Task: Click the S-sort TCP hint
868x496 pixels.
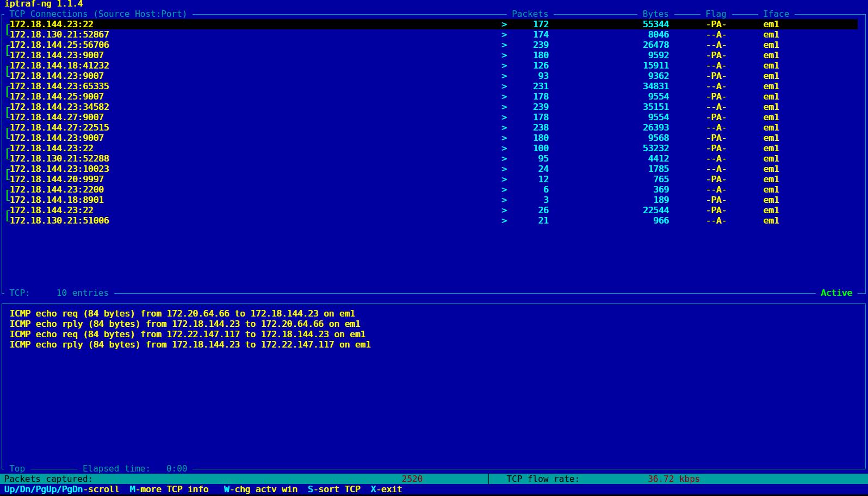Action: pyautogui.click(x=334, y=489)
